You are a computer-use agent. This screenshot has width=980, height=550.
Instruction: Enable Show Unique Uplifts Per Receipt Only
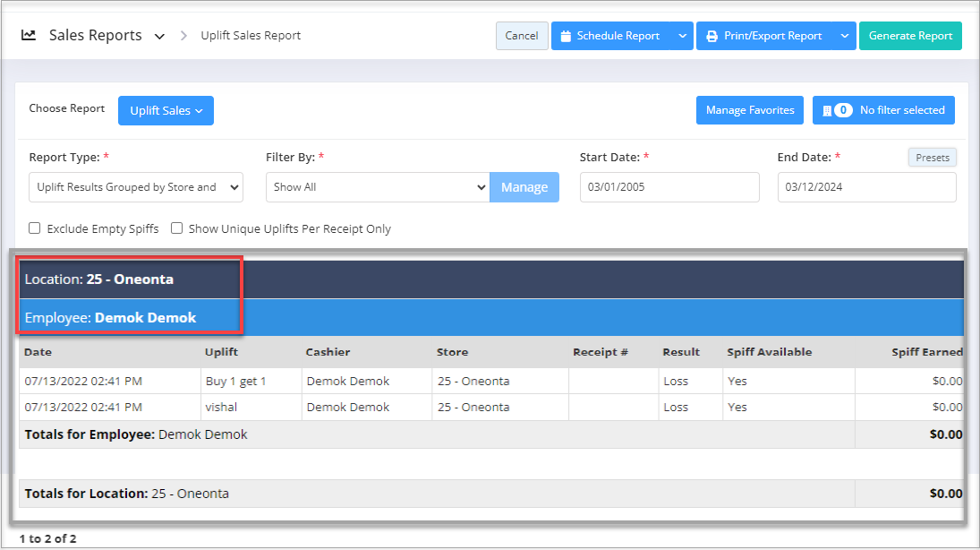[x=177, y=228]
